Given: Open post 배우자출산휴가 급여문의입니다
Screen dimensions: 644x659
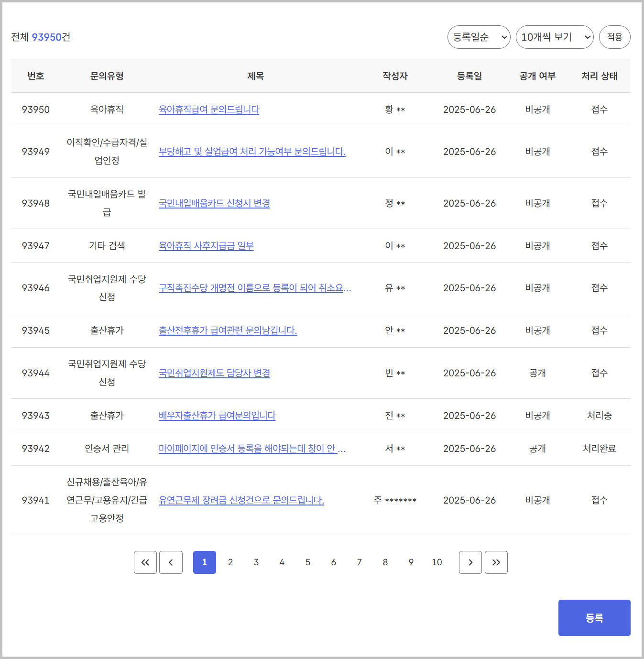Looking at the screenshot, I should click(x=217, y=416).
